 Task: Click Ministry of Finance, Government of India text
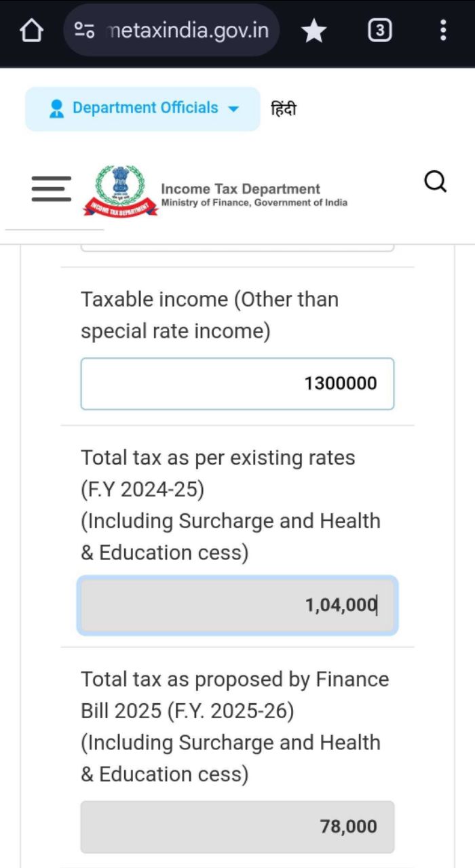[x=254, y=203]
